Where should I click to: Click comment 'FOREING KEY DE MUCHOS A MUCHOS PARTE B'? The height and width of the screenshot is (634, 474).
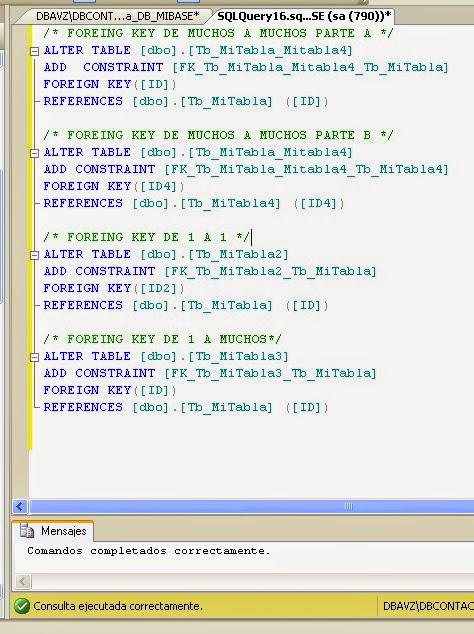pos(218,135)
